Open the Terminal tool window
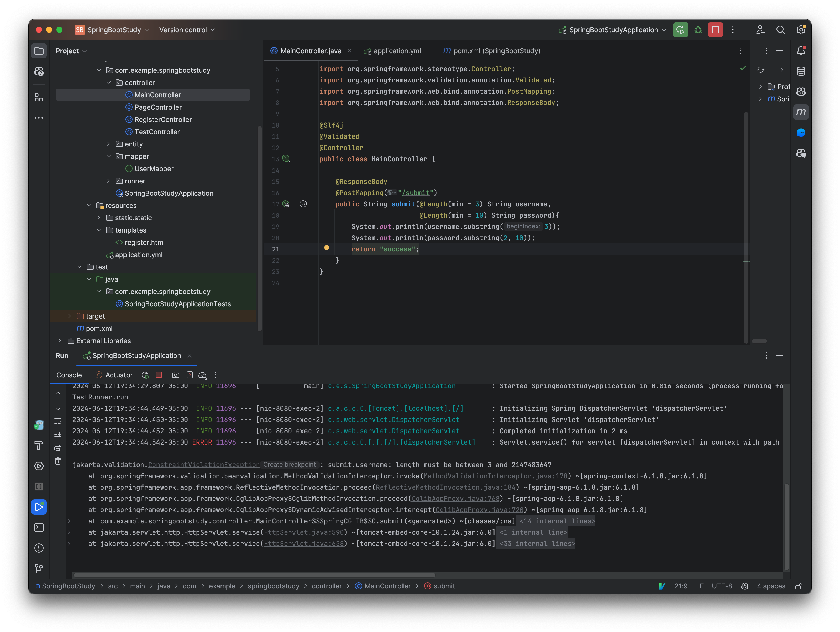 (x=39, y=528)
